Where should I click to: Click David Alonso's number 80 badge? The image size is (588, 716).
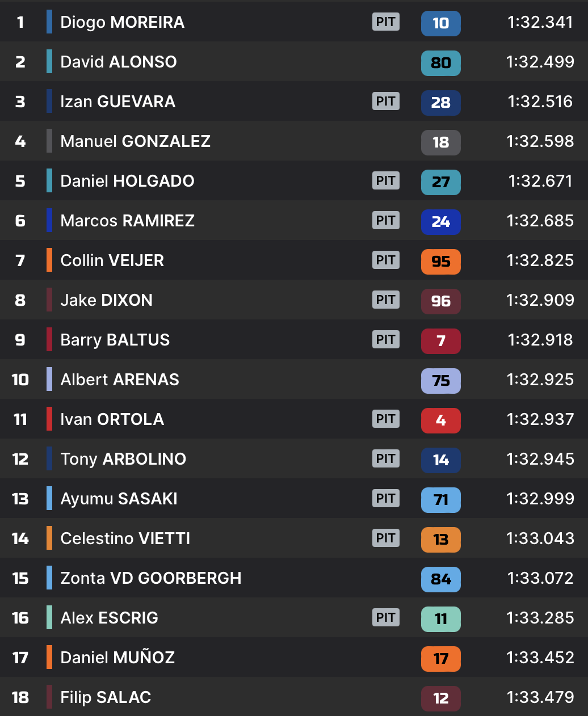click(x=440, y=63)
